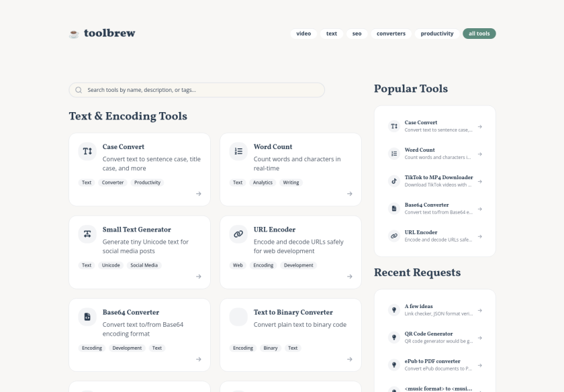This screenshot has height=392, width=564.
Task: Open the productivity category tab
Action: click(x=437, y=34)
